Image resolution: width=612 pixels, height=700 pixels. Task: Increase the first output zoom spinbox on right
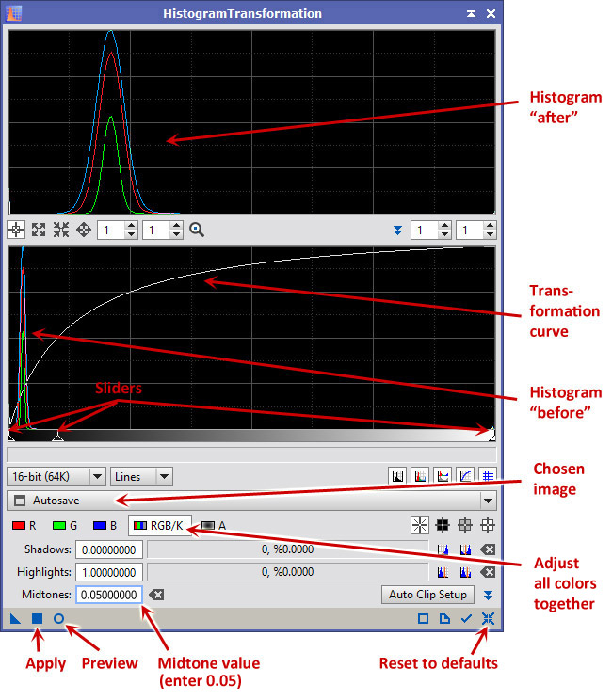click(444, 226)
